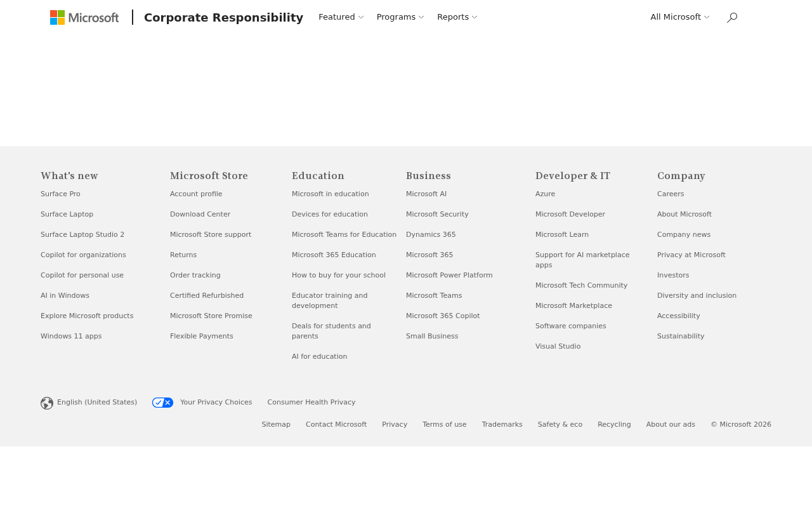The width and height of the screenshot is (812, 508).
Task: Go to Devices for education
Action: (x=330, y=215)
